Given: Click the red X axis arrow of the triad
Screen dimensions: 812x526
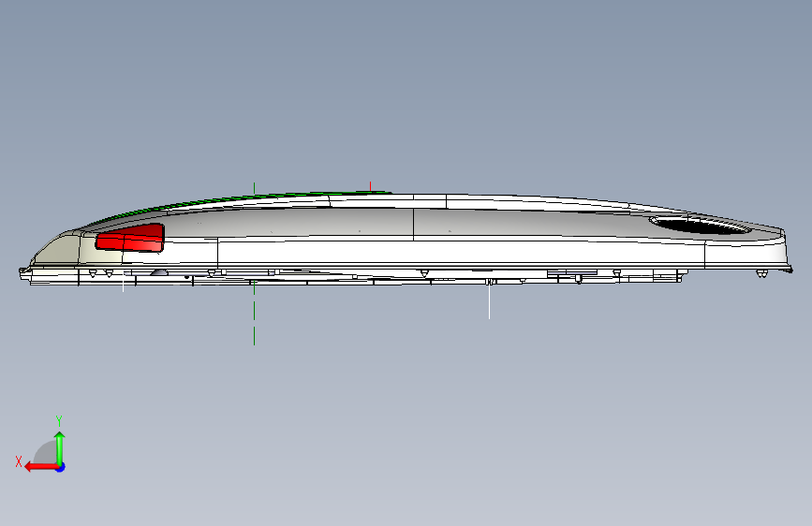Looking at the screenshot, I should click(x=41, y=467).
